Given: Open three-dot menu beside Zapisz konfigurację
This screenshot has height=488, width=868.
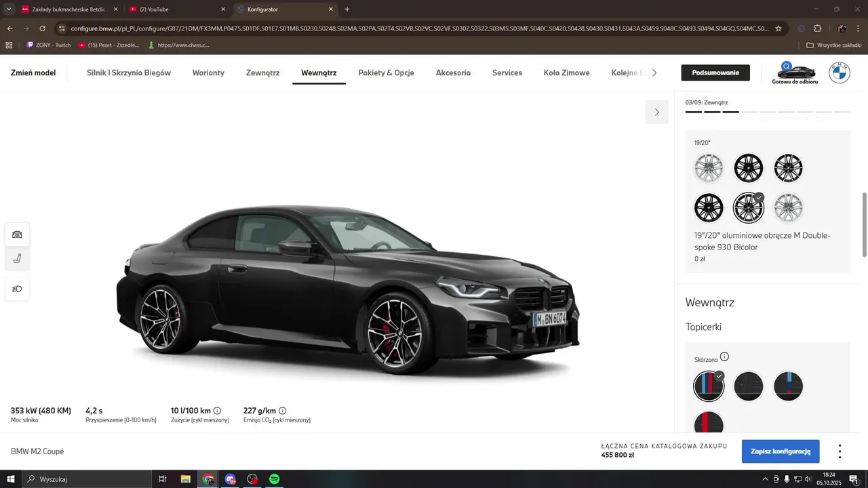Looking at the screenshot, I should [840, 451].
